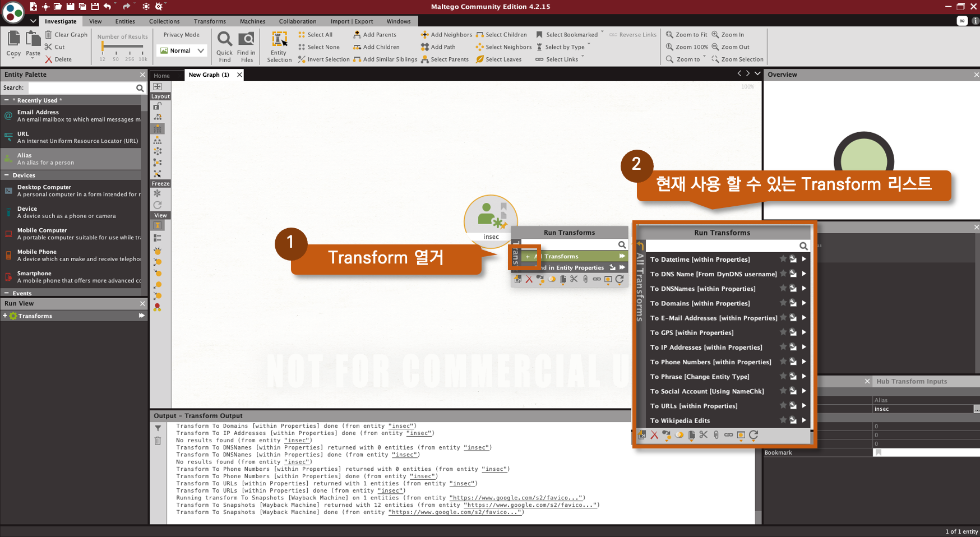Viewport: 980px width, 537px height.
Task: Open the graph tab list dropdown arrow
Action: (x=757, y=73)
